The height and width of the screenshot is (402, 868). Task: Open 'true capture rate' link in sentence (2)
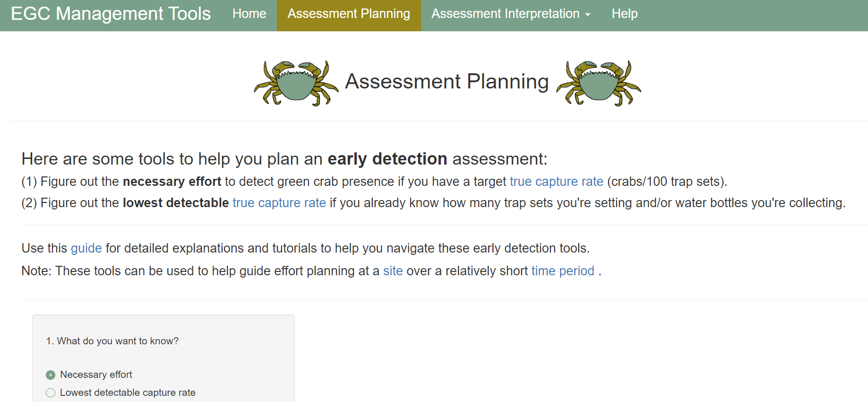click(x=279, y=203)
